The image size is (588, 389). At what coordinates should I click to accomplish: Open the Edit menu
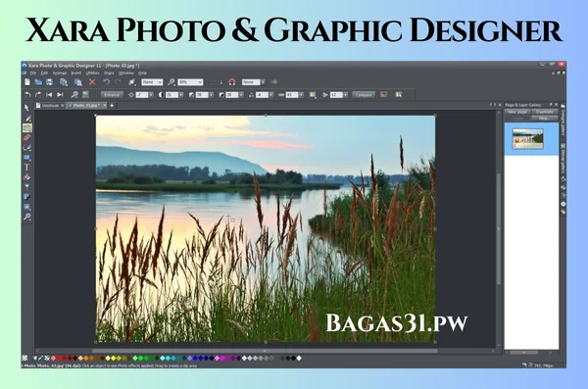pyautogui.click(x=44, y=73)
